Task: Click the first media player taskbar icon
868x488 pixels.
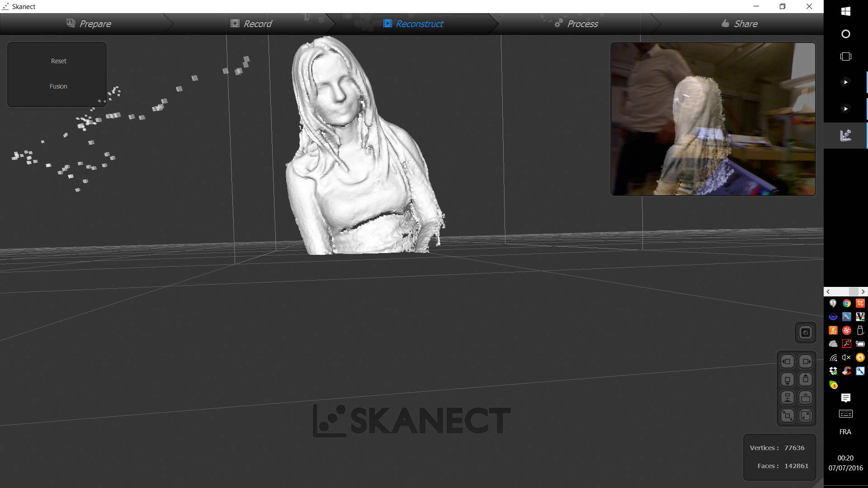Action: (845, 82)
